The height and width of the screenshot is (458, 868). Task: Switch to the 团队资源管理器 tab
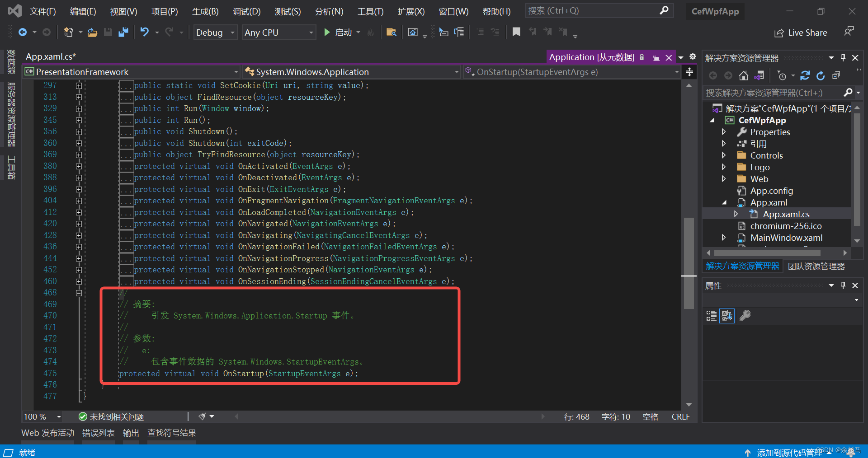[816, 266]
